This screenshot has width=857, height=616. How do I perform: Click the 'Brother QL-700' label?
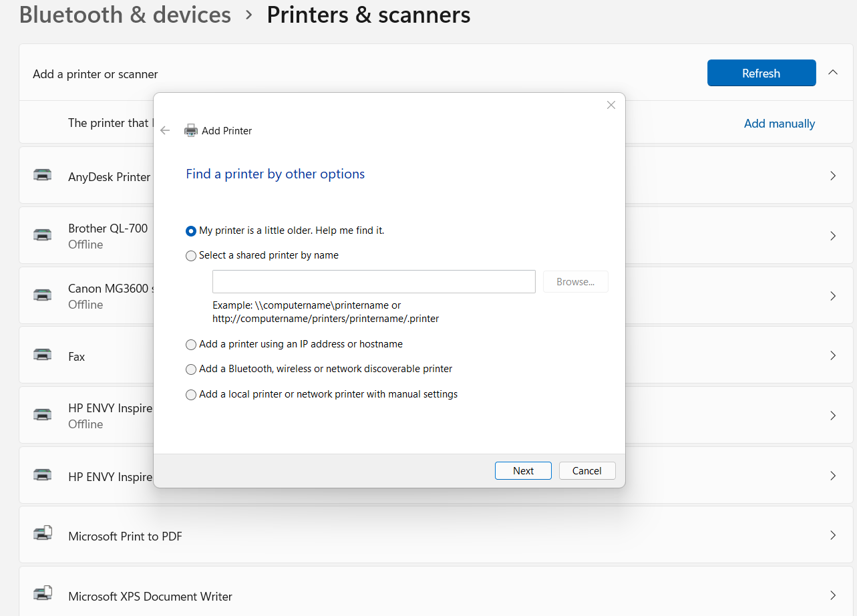click(108, 228)
